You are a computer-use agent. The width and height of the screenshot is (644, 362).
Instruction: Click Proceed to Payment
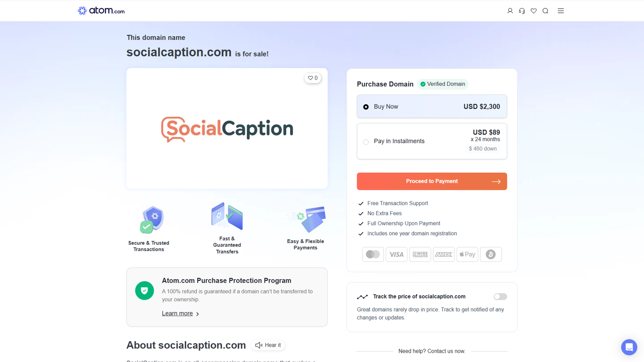coord(431,181)
